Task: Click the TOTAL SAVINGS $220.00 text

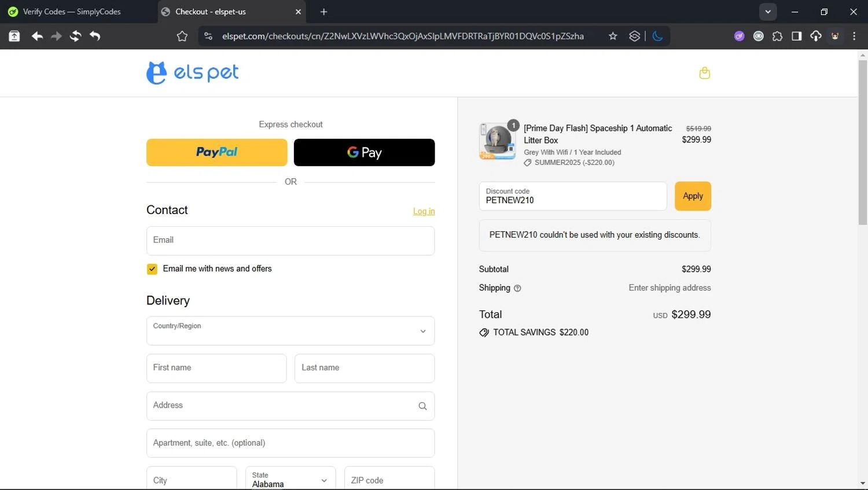Action: tap(540, 333)
